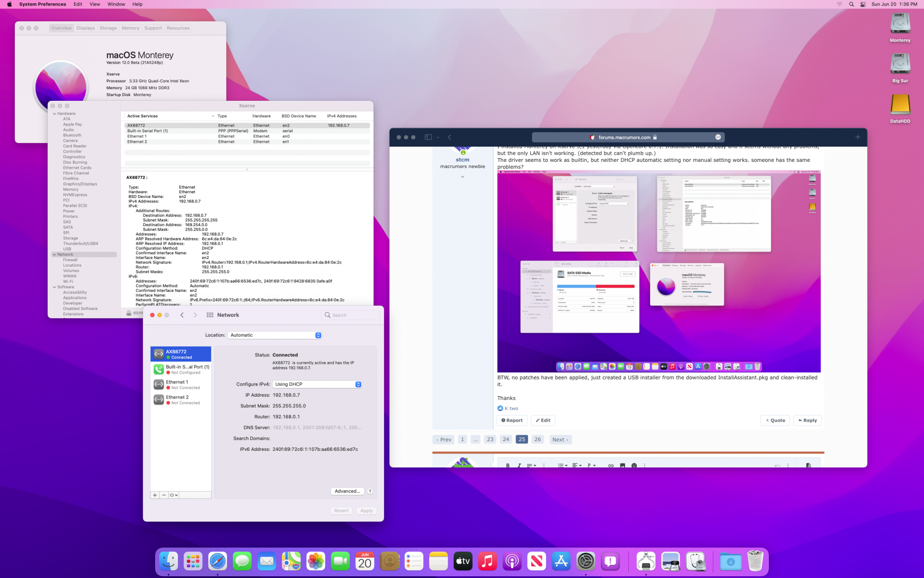Click the remove service minus button
The width and height of the screenshot is (924, 578).
click(x=164, y=495)
